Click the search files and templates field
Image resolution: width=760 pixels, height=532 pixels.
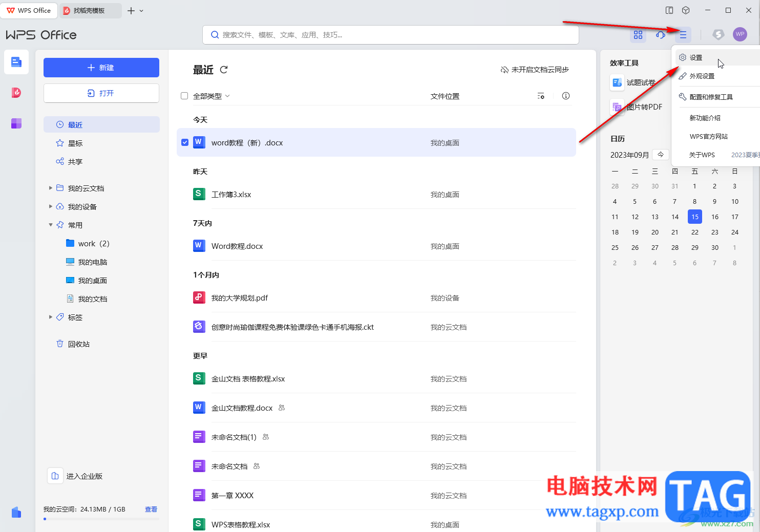[391, 35]
